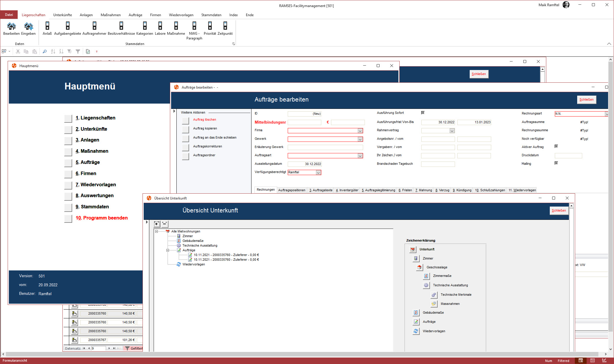
Task: Click the Mittelbindungsnr input field
Action: pos(304,122)
